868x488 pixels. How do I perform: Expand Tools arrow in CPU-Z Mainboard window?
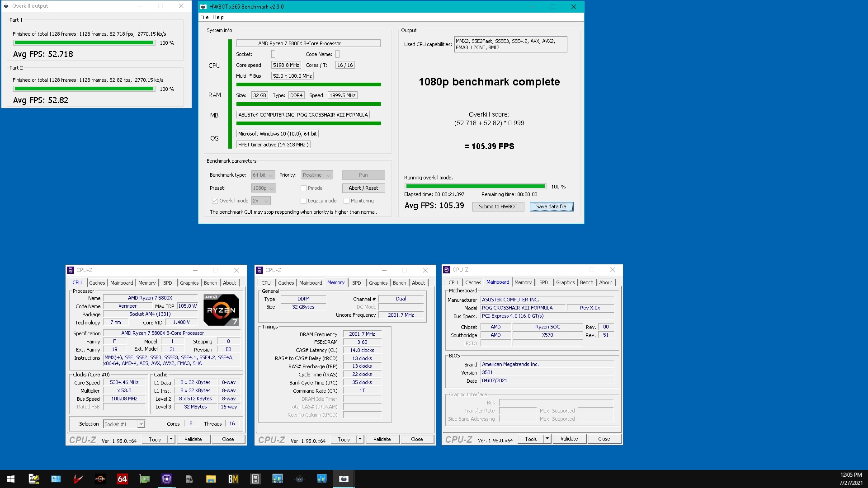(x=547, y=439)
